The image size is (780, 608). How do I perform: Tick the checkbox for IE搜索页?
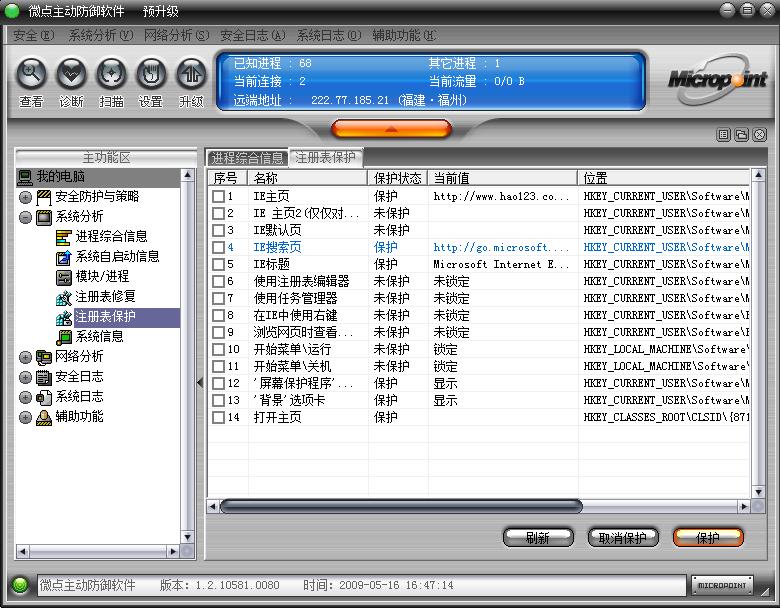pos(218,247)
